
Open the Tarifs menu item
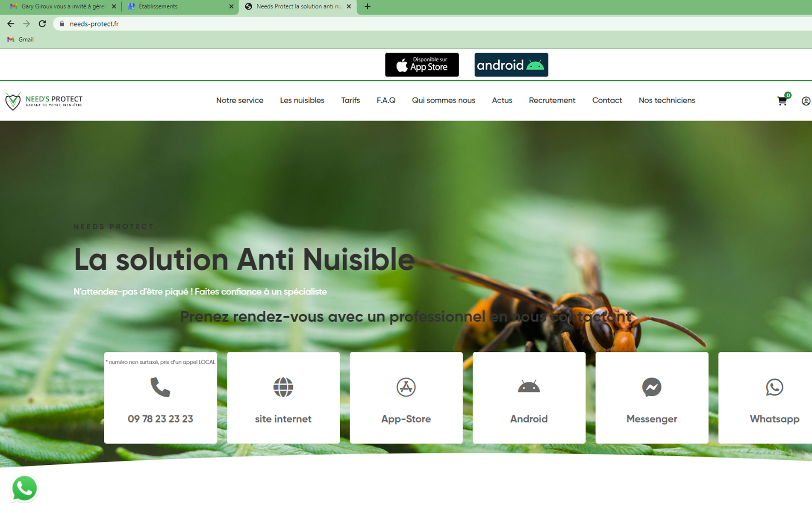pyautogui.click(x=350, y=100)
